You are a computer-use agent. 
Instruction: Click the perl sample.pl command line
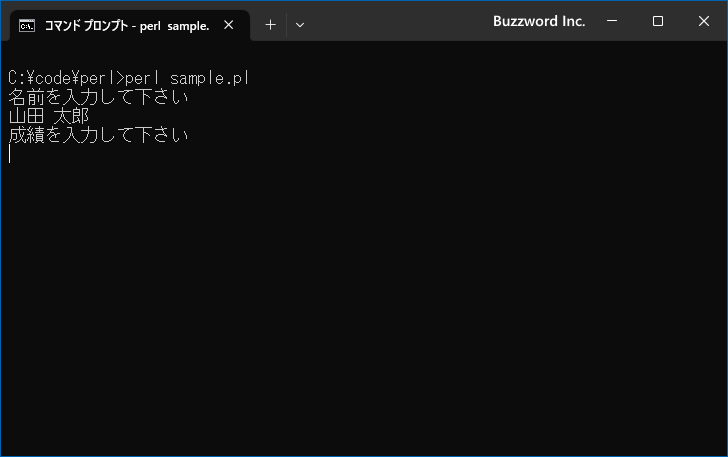[x=129, y=78]
